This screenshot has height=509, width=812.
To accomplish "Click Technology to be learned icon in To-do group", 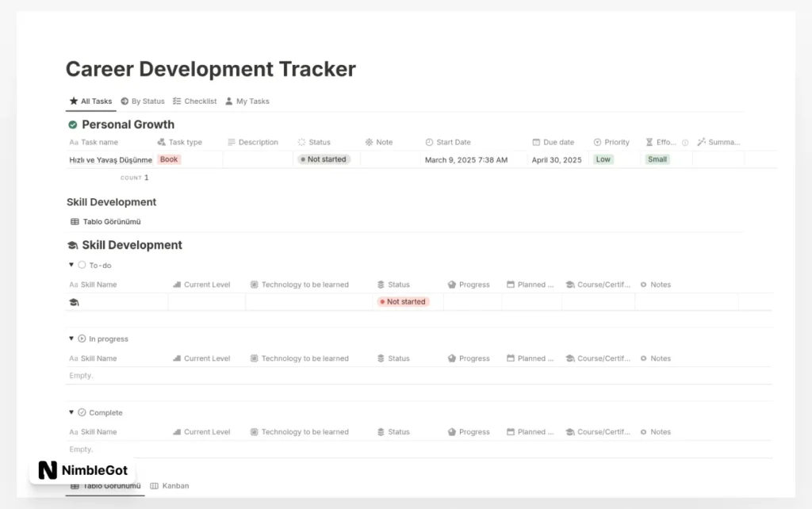I will [255, 285].
